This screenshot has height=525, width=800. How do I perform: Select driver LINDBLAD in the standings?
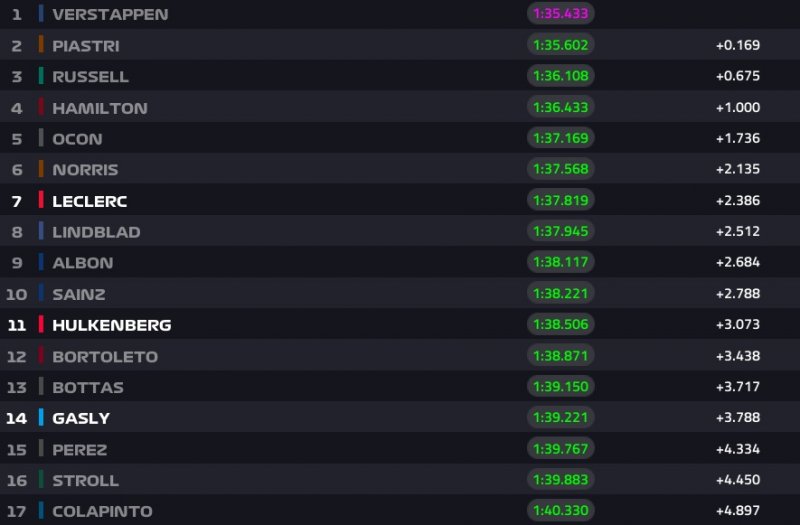(96, 232)
